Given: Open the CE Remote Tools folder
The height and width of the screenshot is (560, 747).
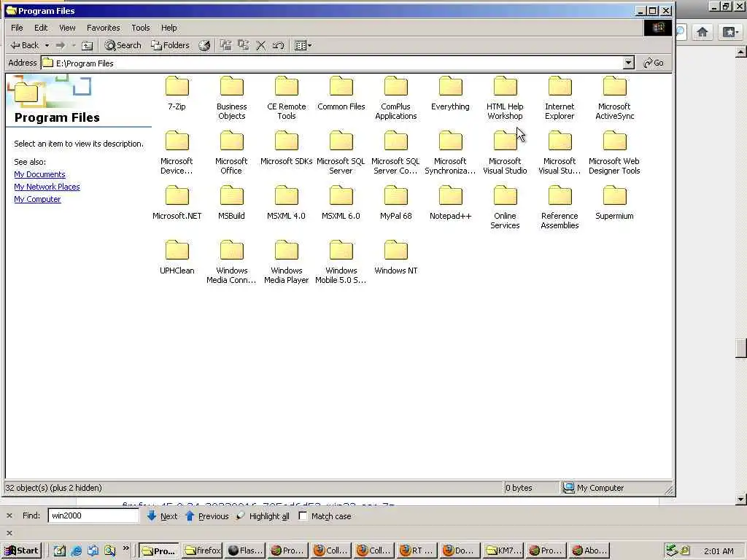Looking at the screenshot, I should tap(286, 98).
